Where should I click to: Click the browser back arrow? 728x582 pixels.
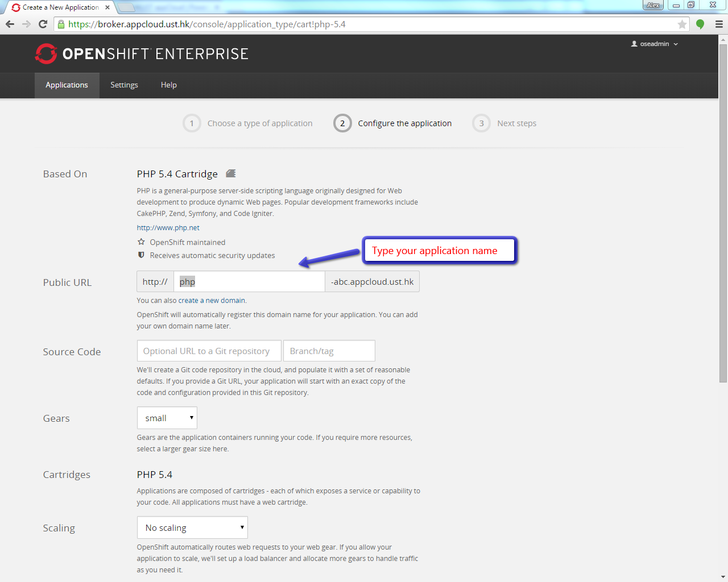tap(10, 24)
